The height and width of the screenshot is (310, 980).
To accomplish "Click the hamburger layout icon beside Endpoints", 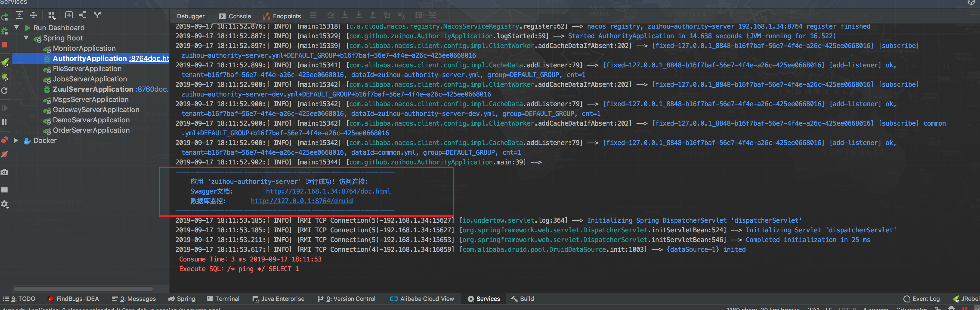I will click(313, 16).
